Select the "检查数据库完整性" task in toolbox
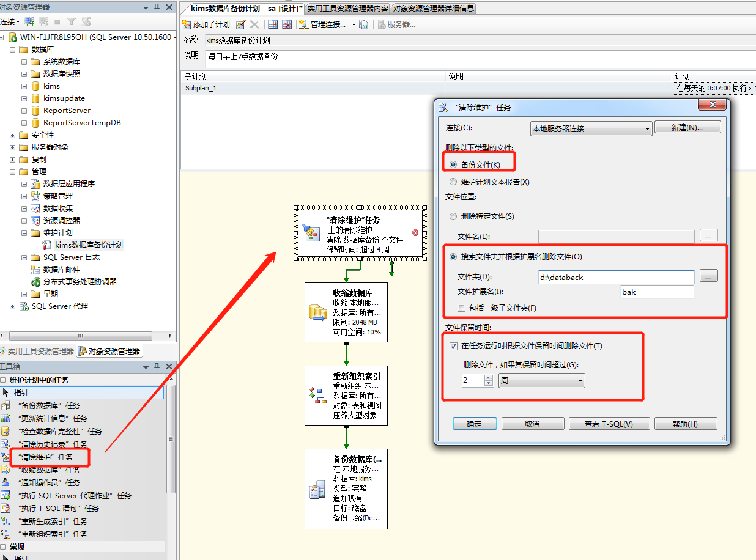 60,431
